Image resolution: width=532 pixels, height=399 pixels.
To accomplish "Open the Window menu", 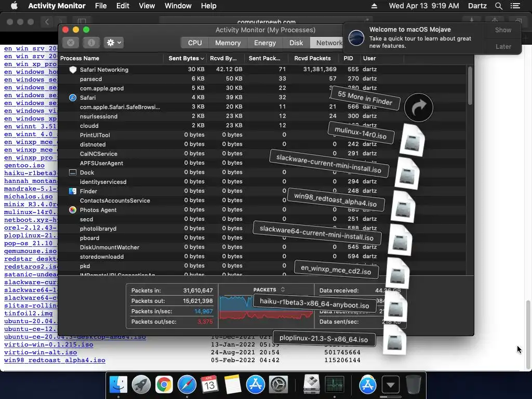I will click(178, 6).
